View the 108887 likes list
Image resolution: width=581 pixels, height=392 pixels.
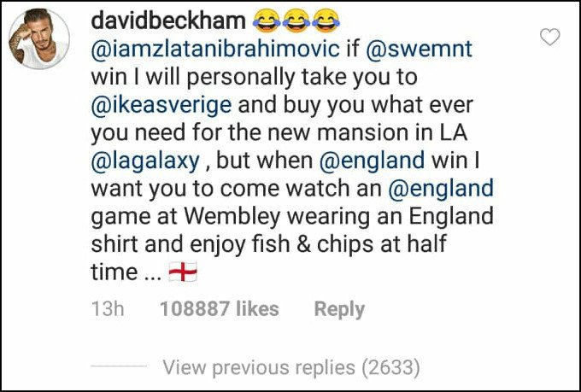point(219,309)
